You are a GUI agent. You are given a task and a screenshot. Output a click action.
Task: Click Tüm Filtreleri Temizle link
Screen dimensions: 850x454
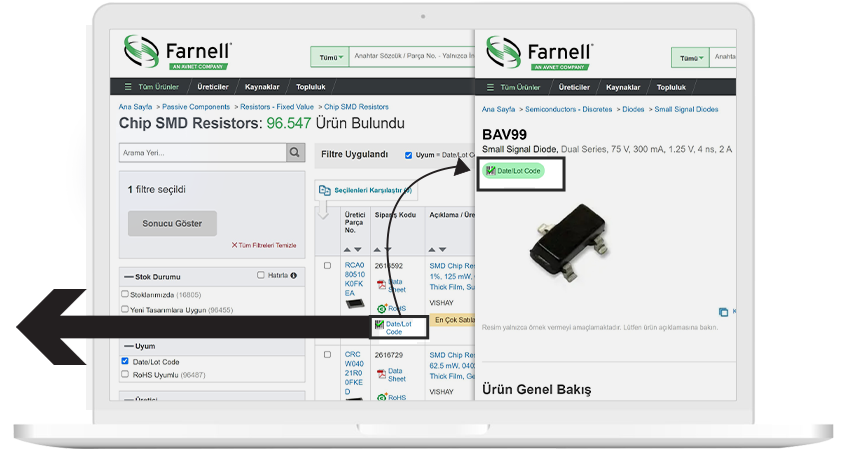[x=267, y=245]
